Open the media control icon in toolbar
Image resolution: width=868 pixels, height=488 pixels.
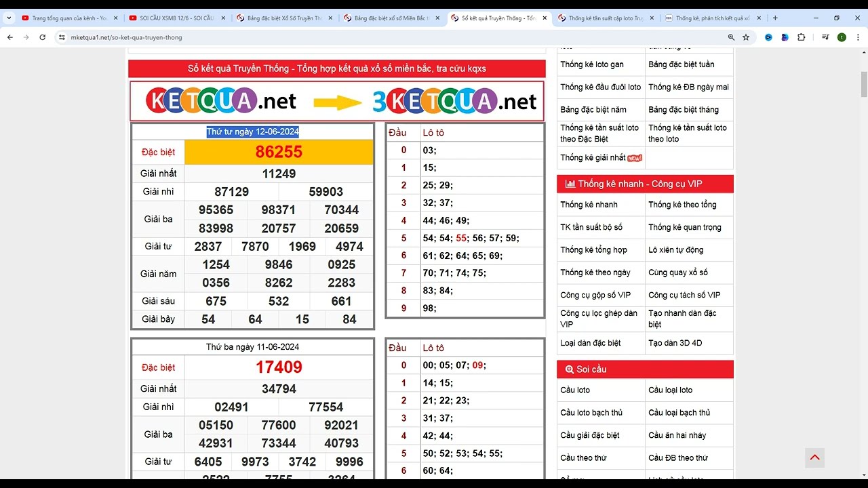tap(825, 37)
